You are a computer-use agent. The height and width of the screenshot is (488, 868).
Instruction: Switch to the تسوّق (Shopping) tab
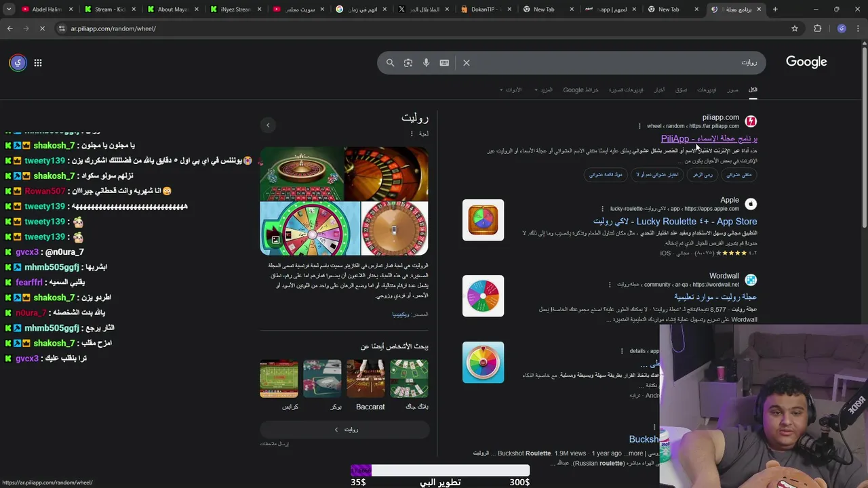pos(682,89)
